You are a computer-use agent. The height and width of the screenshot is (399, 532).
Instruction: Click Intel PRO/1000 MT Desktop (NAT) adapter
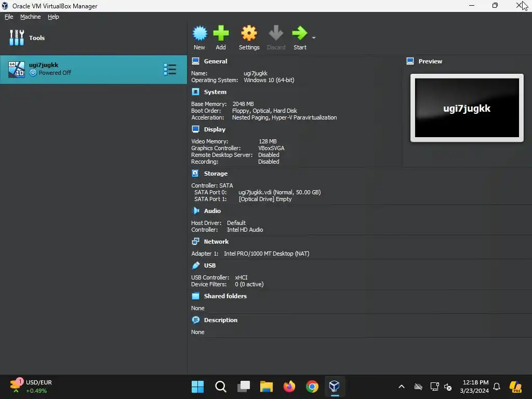[267, 254]
